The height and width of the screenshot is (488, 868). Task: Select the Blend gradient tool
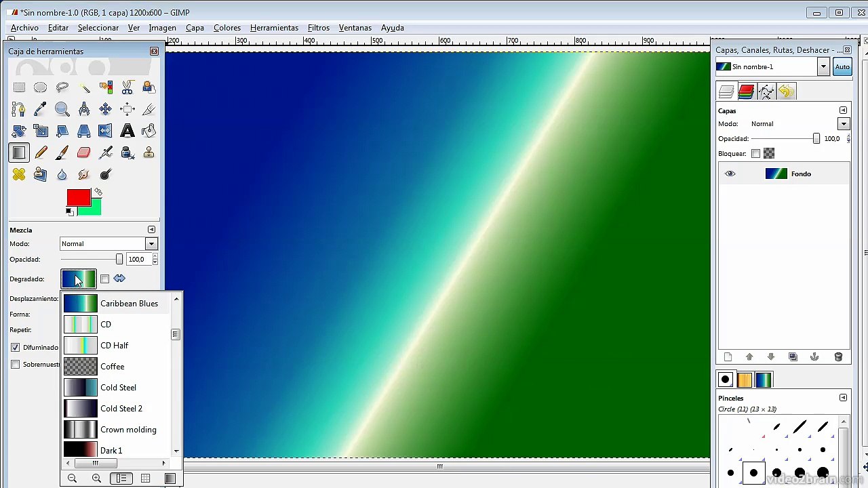19,152
